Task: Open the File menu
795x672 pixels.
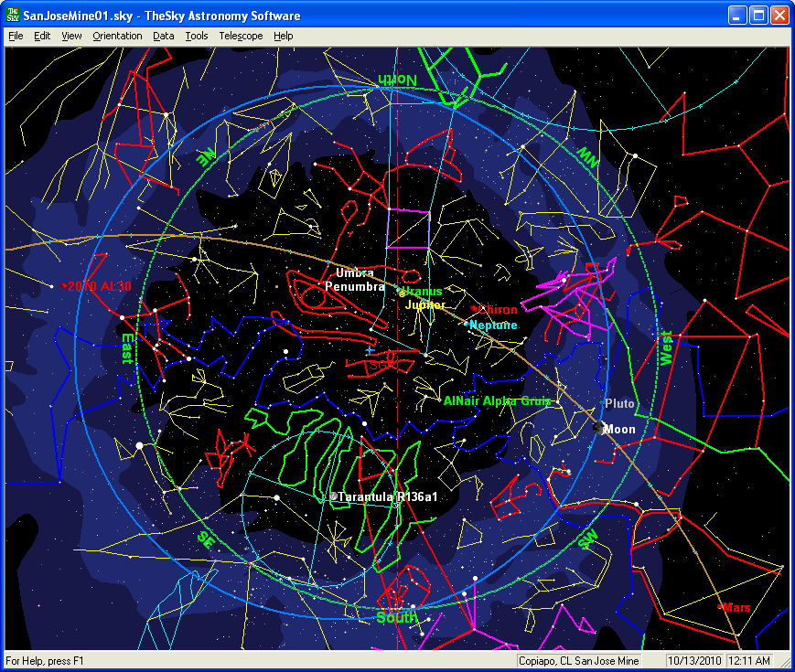Action: point(16,36)
